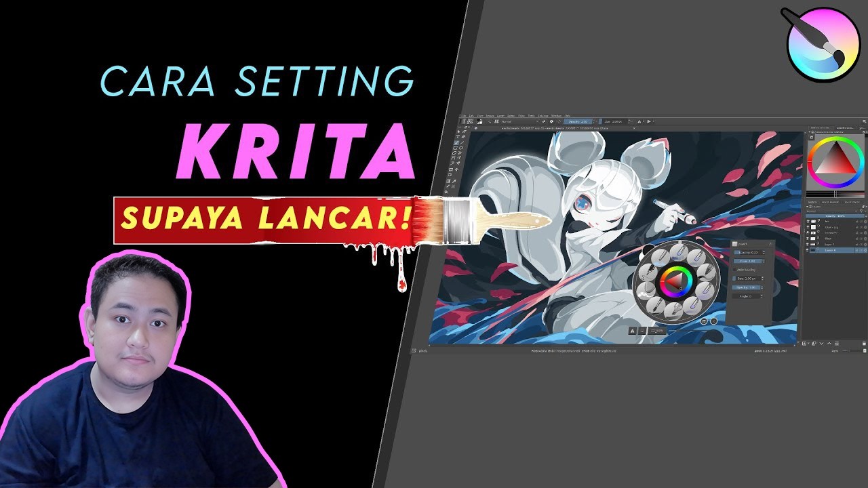The height and width of the screenshot is (488, 868).
Task: Hide the Glow layer
Action: pyautogui.click(x=808, y=239)
